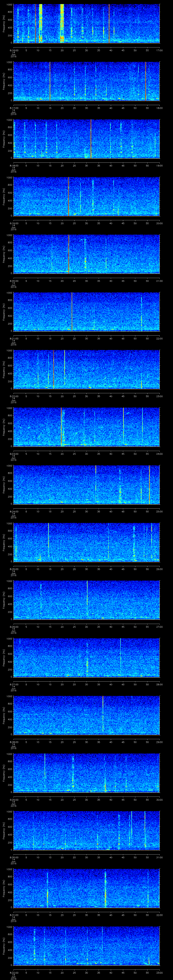Image resolution: width=173 pixels, height=980 pixels.
Task: Click the "31:00" axis end label
Action: (x=159, y=857)
